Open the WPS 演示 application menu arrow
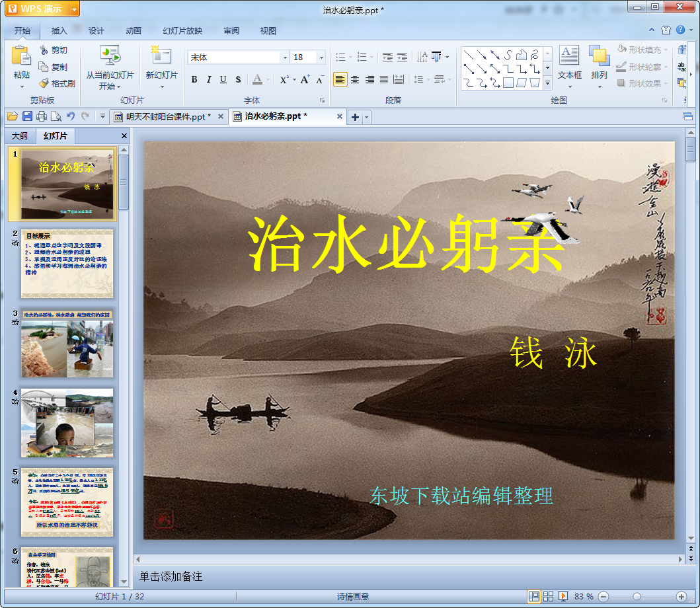The width and height of the screenshot is (700, 608). [x=75, y=9]
